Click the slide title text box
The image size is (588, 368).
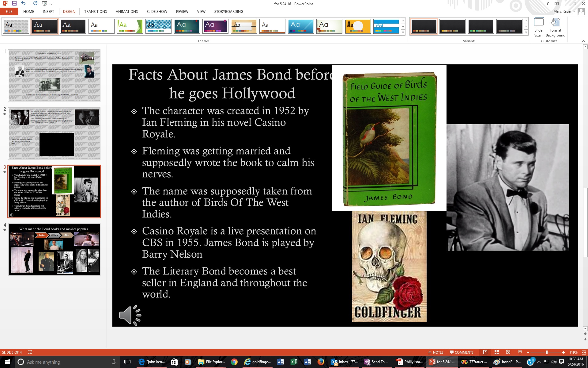[232, 83]
